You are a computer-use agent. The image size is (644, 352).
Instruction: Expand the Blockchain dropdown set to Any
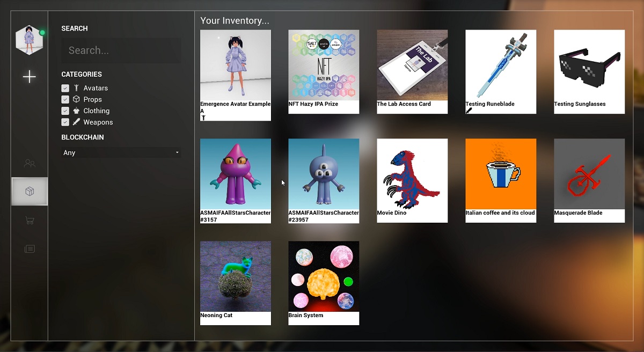(121, 153)
